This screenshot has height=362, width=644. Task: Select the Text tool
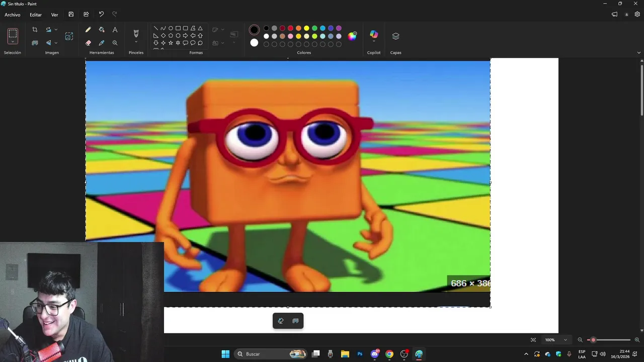(115, 30)
